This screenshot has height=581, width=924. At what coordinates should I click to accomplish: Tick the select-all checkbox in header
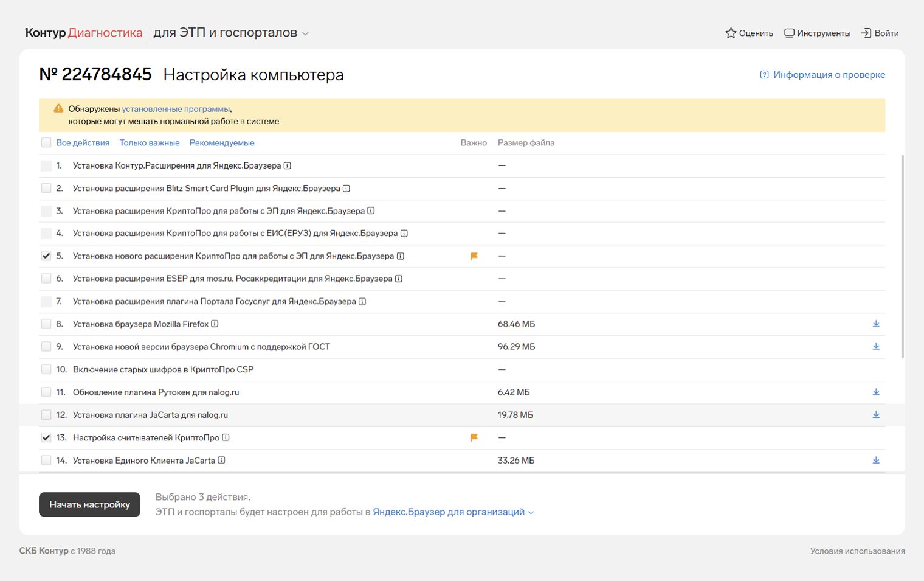pyautogui.click(x=46, y=143)
